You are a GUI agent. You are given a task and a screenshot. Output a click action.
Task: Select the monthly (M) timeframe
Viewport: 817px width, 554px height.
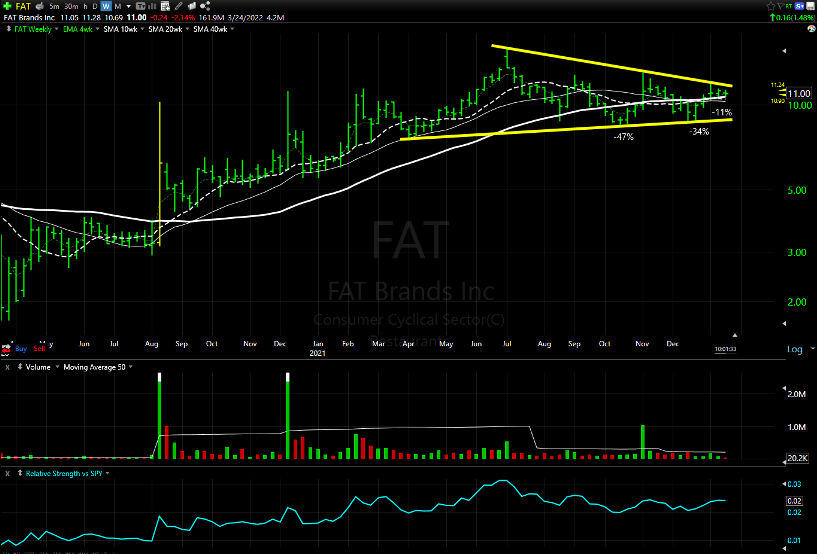(118, 6)
